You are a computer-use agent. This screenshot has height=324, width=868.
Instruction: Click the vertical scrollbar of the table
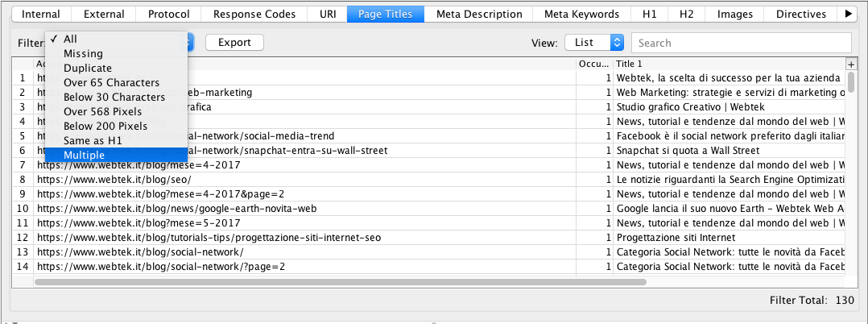pos(851,82)
